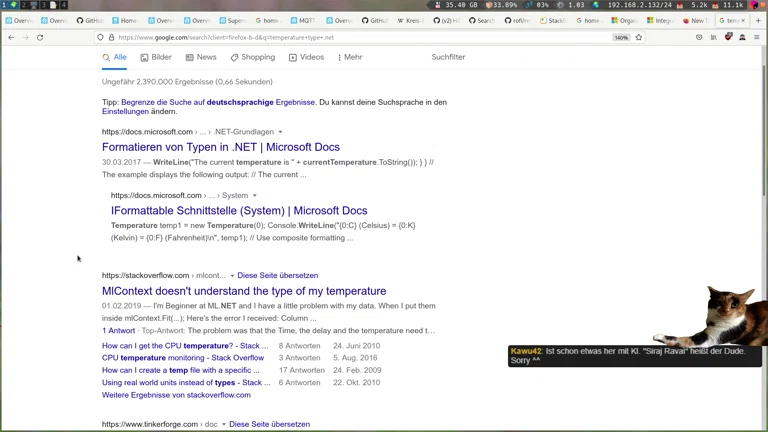Close the active Google search tab
The width and height of the screenshot is (768, 432).
[743, 20]
